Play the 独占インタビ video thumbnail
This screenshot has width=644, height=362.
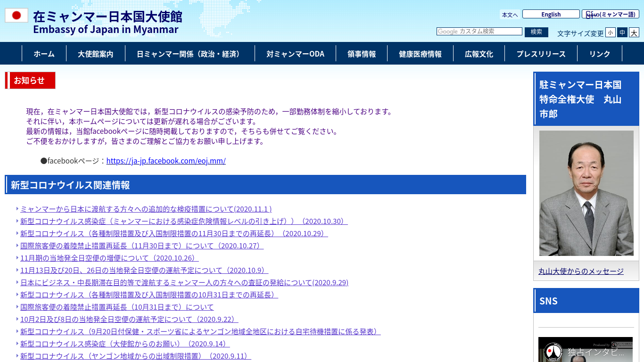[x=586, y=350]
